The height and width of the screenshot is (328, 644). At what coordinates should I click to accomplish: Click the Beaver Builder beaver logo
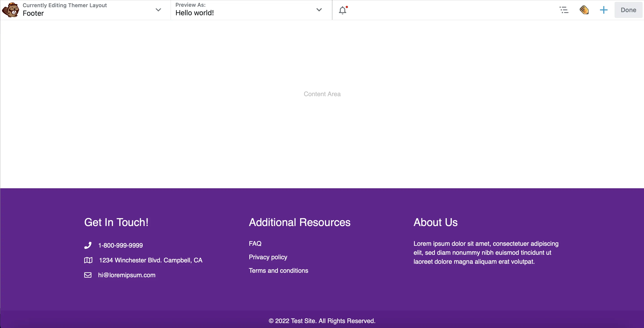11,10
